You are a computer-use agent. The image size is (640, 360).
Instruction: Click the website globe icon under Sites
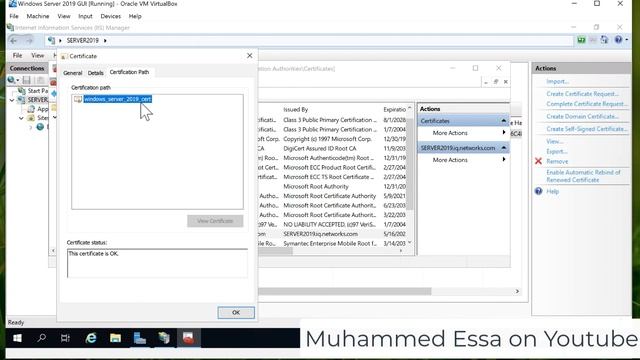pos(40,127)
